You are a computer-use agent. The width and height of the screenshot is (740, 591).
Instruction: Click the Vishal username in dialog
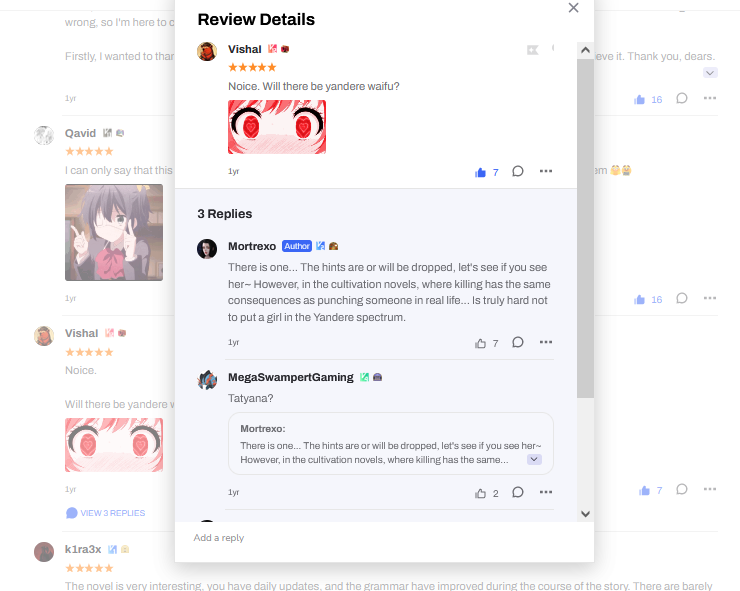(x=244, y=49)
